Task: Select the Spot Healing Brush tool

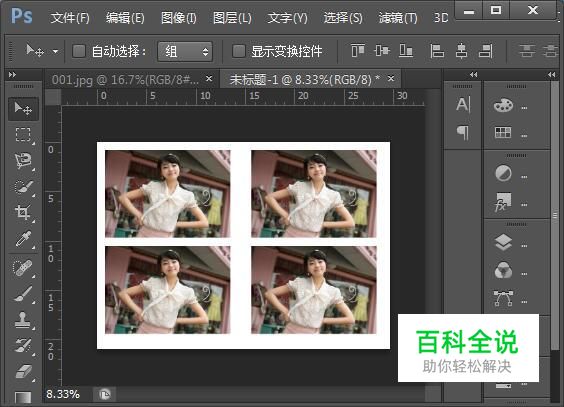Action: click(23, 267)
